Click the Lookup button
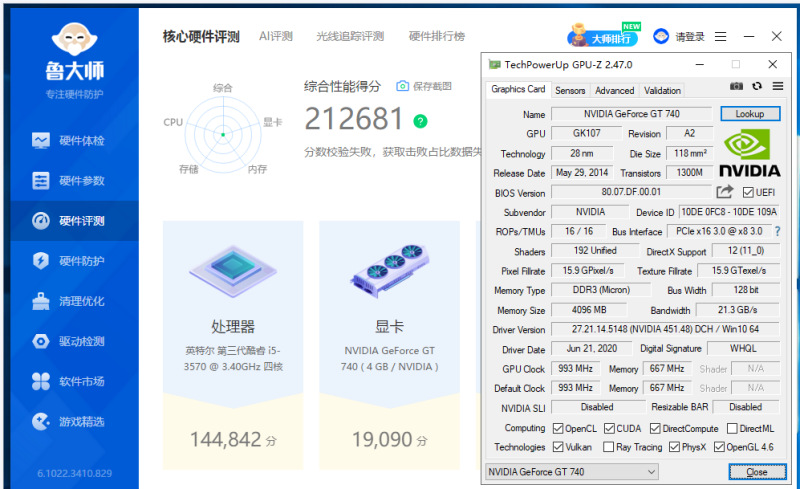The width and height of the screenshot is (800, 489). pyautogui.click(x=750, y=114)
